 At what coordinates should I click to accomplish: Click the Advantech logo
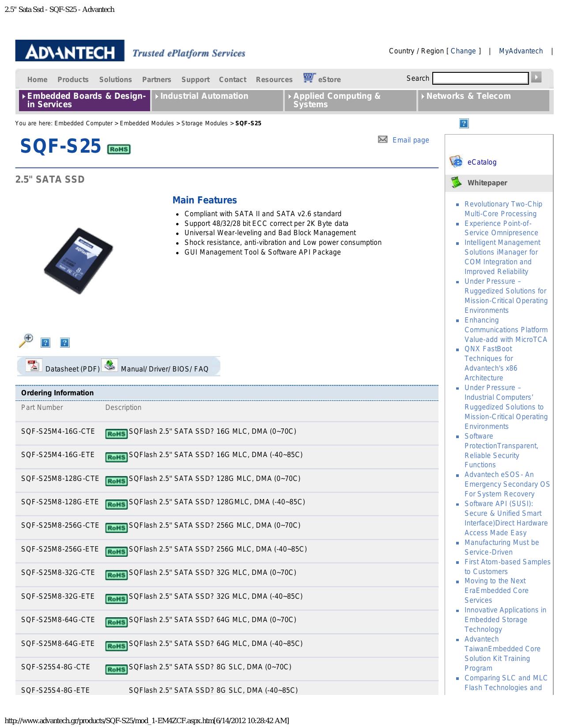coord(70,51)
